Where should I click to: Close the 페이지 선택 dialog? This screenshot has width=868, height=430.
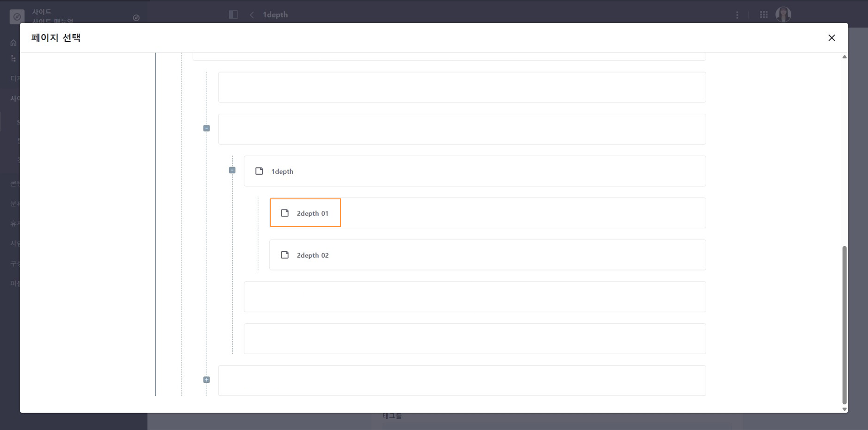(832, 38)
